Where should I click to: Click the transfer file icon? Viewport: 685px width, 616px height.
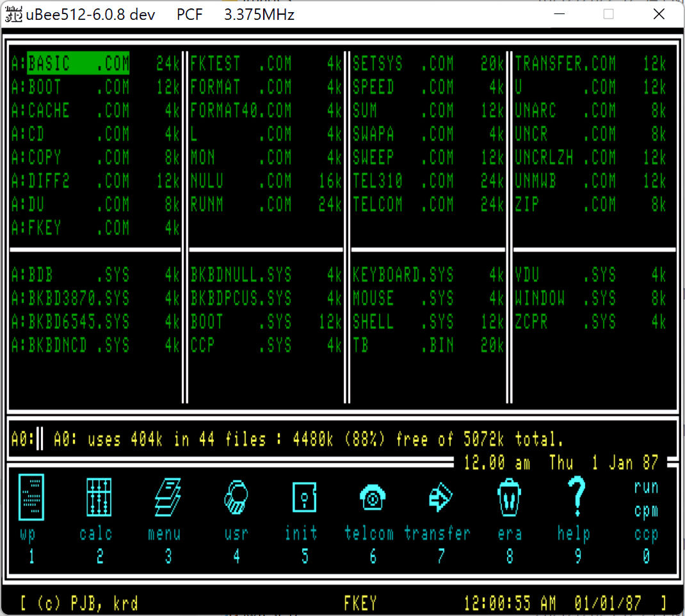[x=440, y=498]
